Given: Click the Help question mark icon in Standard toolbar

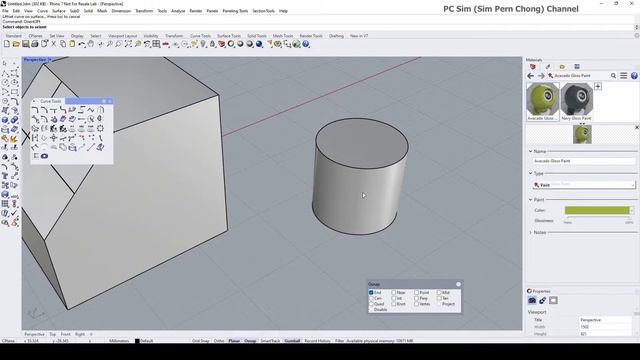Looking at the screenshot, I should click(x=306, y=44).
